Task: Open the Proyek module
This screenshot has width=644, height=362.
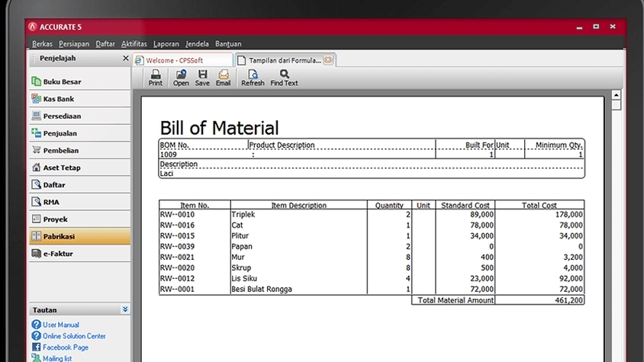Action: pyautogui.click(x=79, y=219)
